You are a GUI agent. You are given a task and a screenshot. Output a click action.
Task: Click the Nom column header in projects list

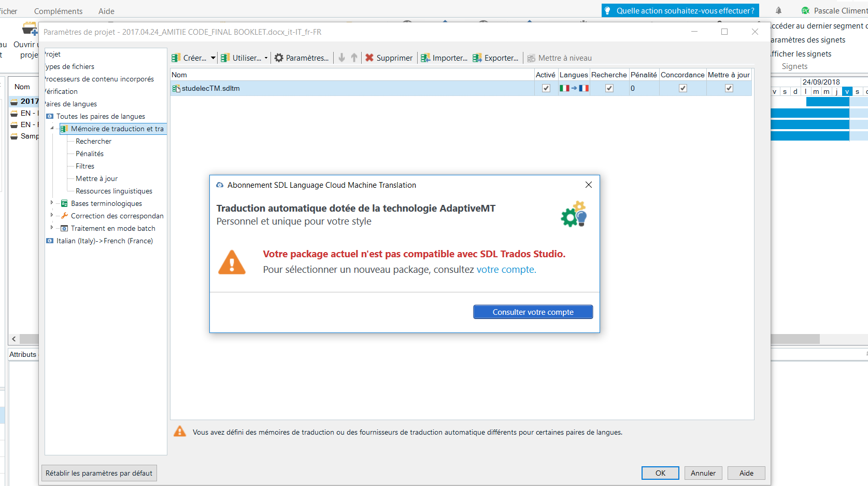[x=22, y=87]
